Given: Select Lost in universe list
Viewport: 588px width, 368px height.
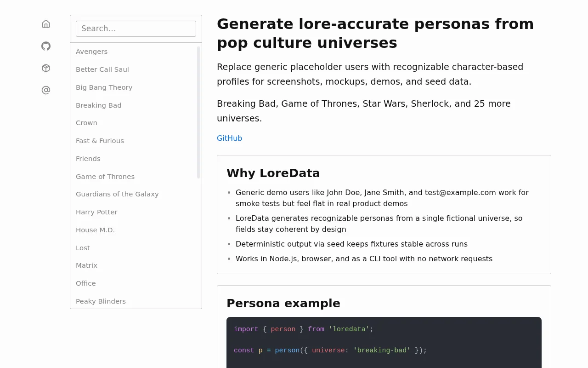Looking at the screenshot, I should pyautogui.click(x=83, y=248).
